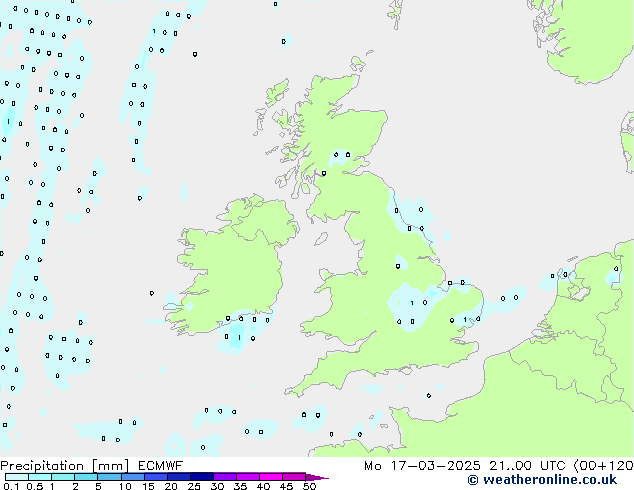
Task: Click the legend value "10"
Action: [125, 486]
